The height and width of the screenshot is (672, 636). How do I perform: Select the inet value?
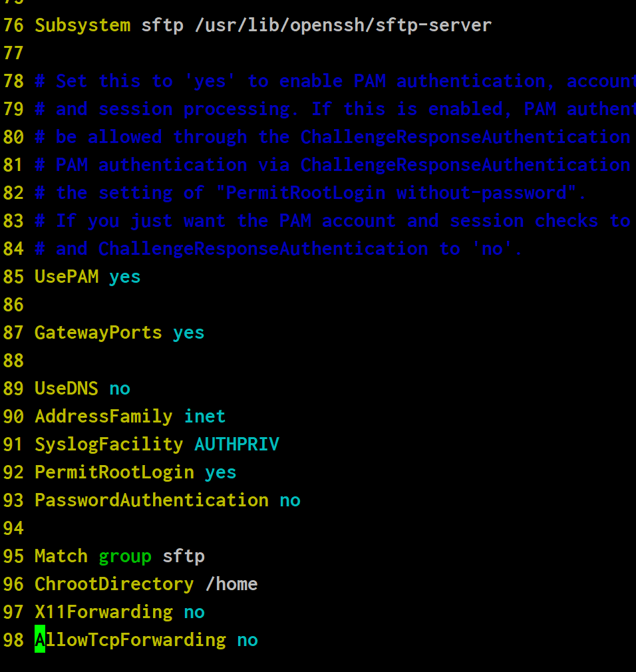coord(205,417)
